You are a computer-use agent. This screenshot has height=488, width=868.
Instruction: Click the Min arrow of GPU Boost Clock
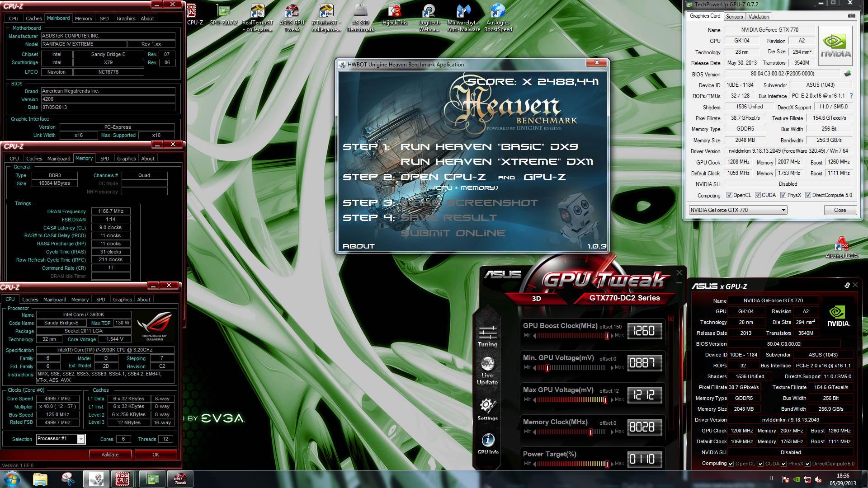[x=534, y=335]
